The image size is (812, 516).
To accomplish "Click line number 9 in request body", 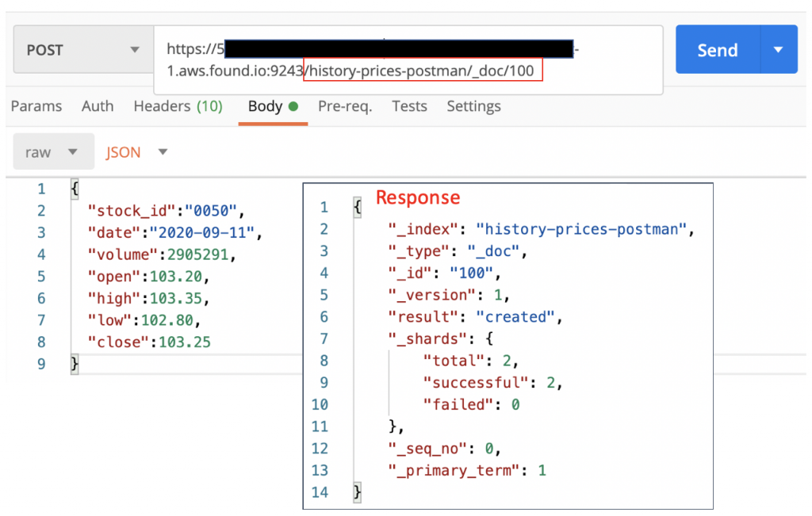I will (40, 364).
